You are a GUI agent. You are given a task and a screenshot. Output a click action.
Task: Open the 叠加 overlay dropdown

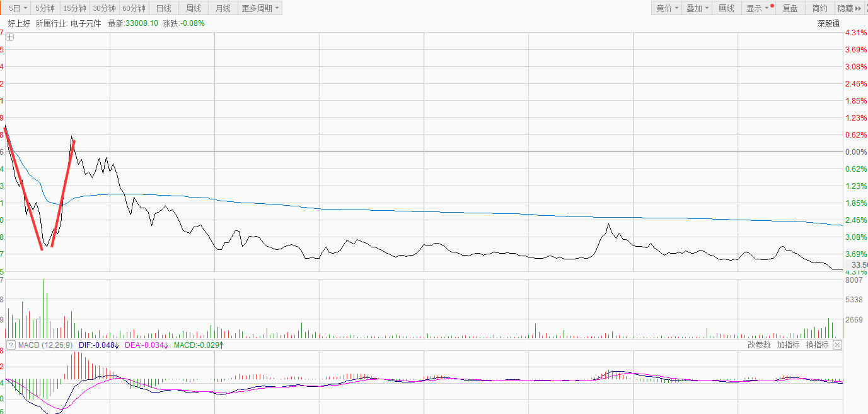pyautogui.click(x=697, y=8)
